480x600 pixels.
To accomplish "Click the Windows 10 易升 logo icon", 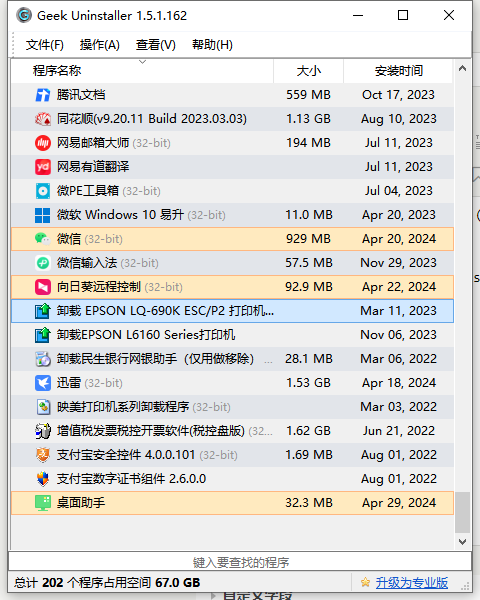I will [x=42, y=215].
